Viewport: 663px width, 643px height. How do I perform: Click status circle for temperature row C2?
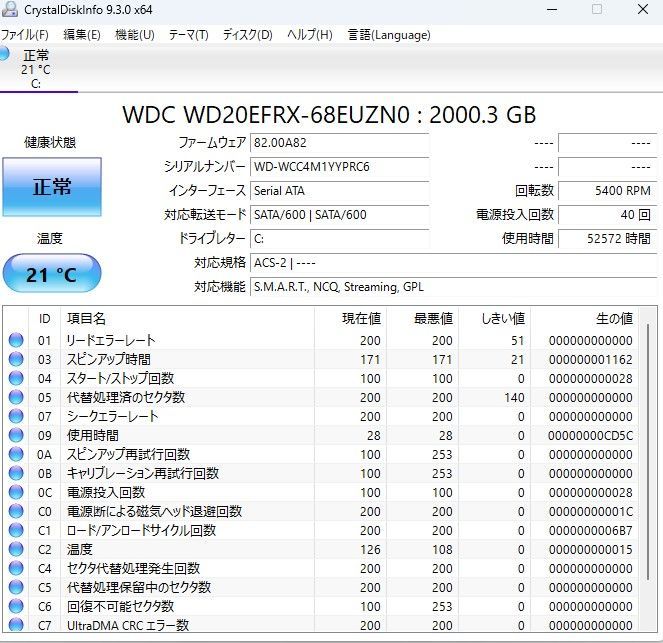pos(16,550)
